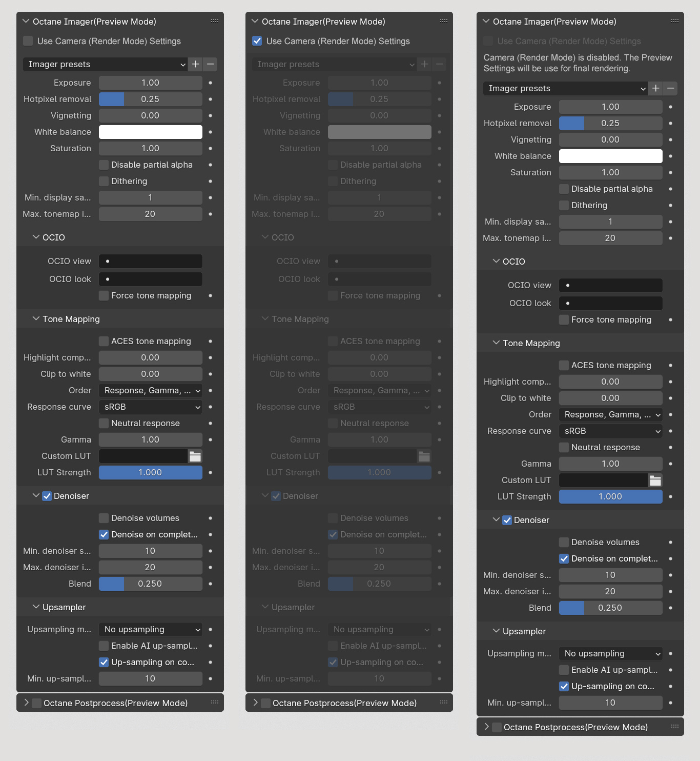Open Upsampling mode dropdown in left panel

click(151, 629)
